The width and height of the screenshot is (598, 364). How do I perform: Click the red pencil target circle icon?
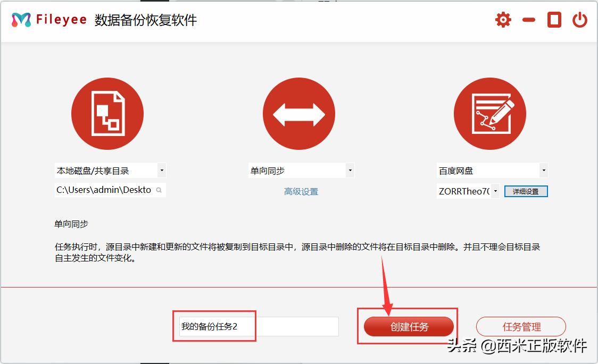tap(489, 113)
